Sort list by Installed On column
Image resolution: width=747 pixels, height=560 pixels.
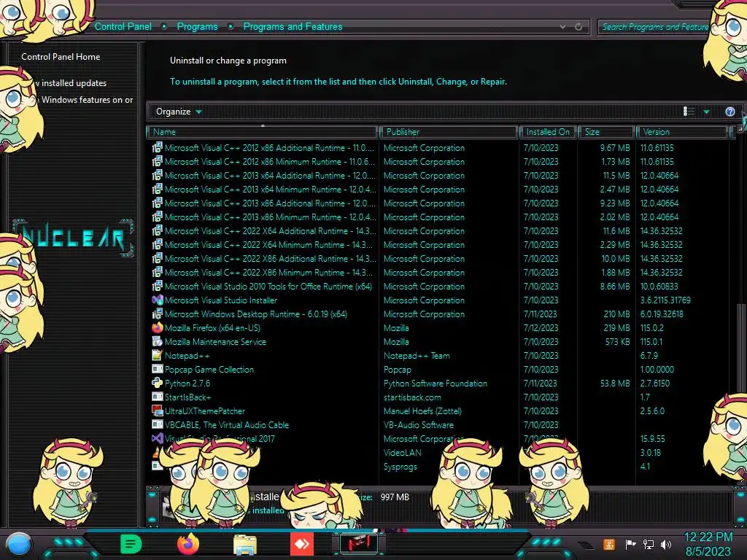[548, 132]
